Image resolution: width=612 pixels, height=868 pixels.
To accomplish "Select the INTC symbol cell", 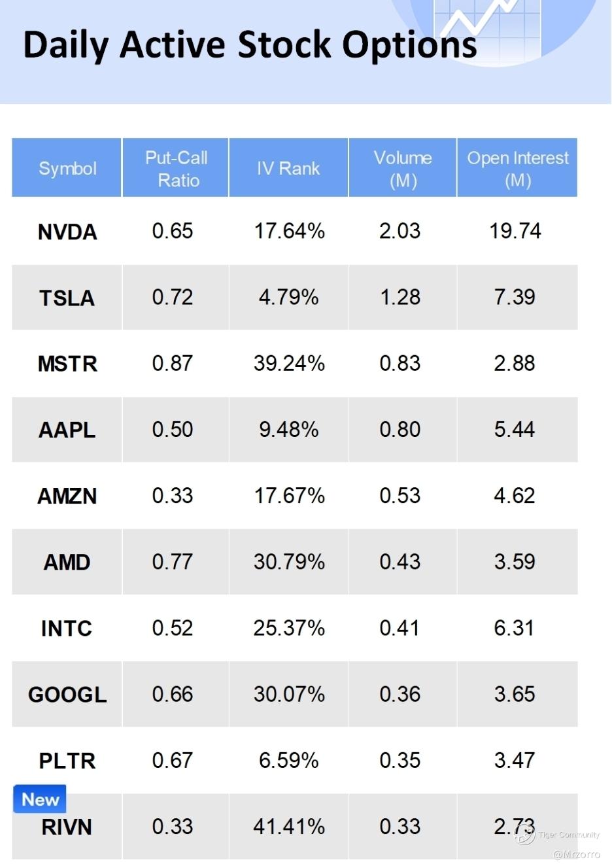I will coord(67,629).
